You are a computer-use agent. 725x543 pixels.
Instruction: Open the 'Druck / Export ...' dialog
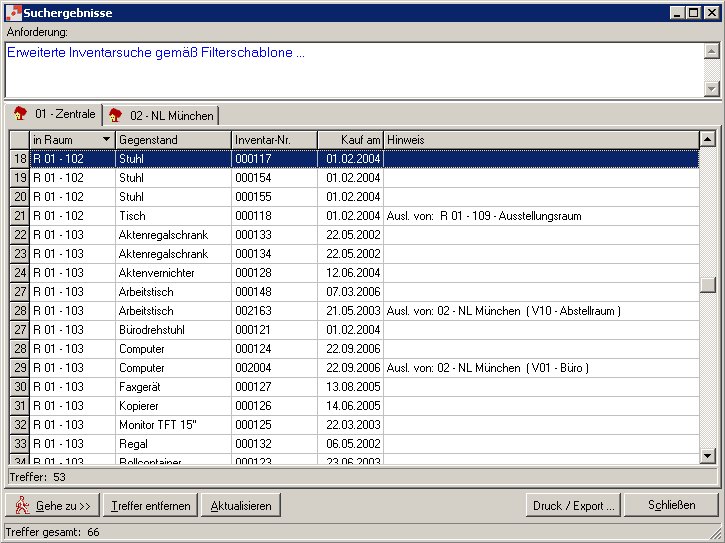[574, 506]
